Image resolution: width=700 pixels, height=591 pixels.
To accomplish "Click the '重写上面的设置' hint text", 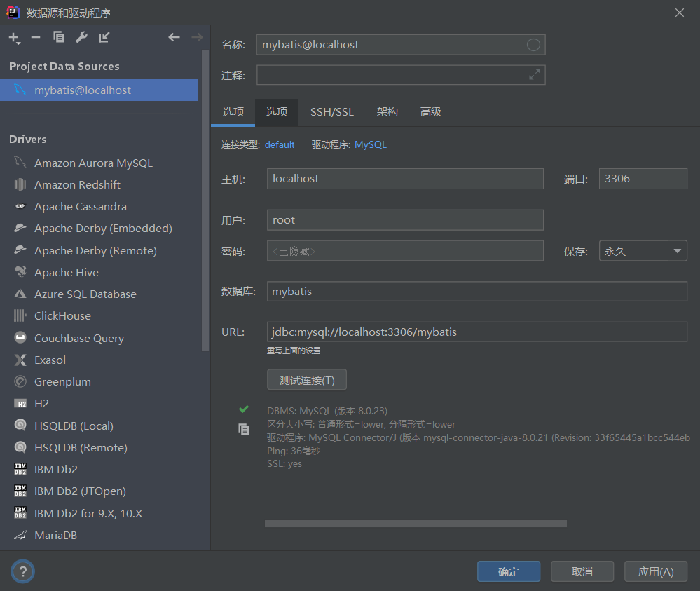I will click(x=294, y=351).
